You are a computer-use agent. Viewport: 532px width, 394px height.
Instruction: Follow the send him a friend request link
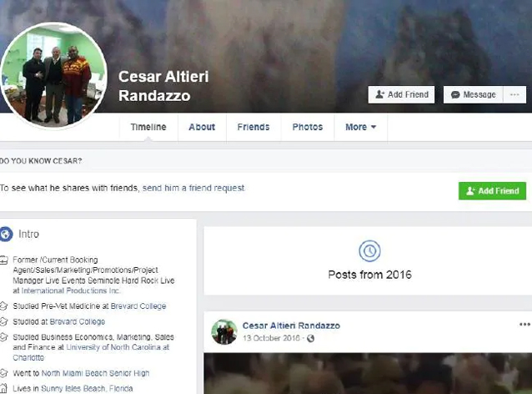tap(193, 188)
